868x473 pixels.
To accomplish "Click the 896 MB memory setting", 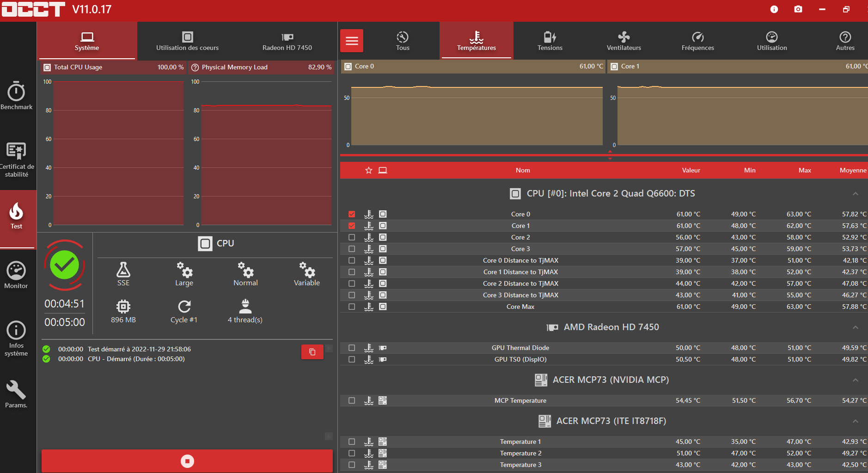I will point(123,311).
